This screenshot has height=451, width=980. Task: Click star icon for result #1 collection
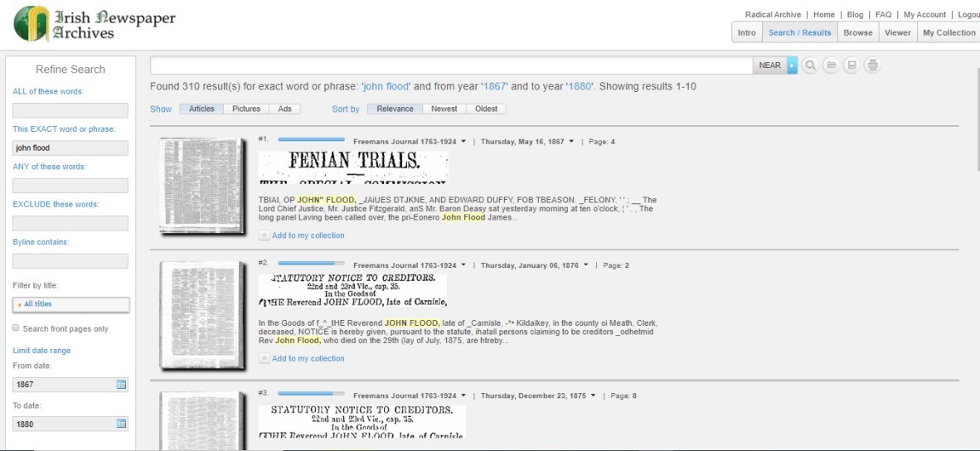point(264,235)
